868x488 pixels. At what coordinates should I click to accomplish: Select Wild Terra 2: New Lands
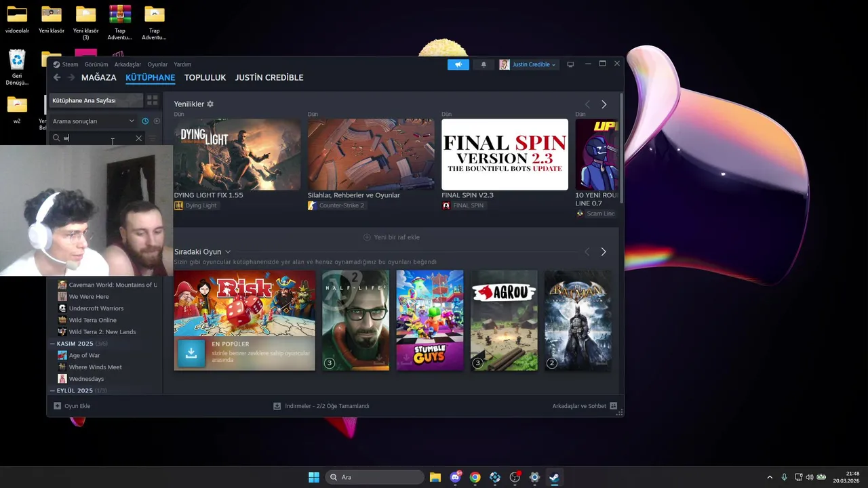click(x=102, y=332)
